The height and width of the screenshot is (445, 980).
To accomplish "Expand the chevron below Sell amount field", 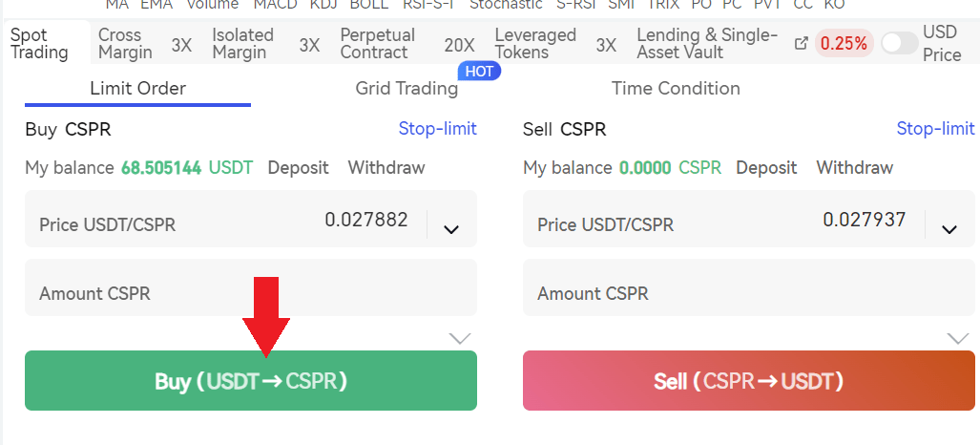I will point(958,338).
